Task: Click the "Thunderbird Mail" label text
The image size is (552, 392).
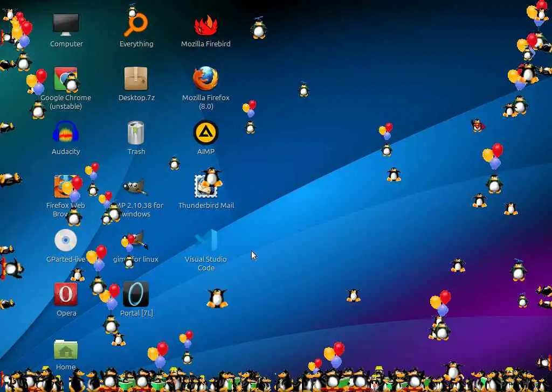Action: (x=206, y=205)
